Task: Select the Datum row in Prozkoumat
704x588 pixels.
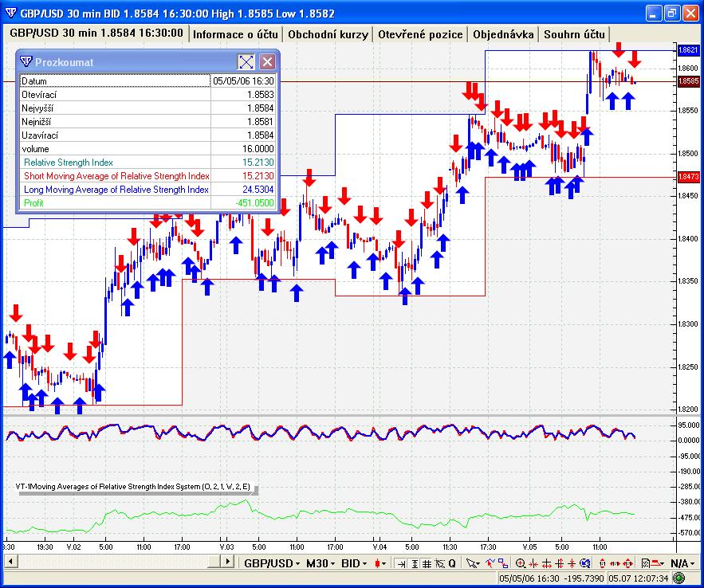Action: point(147,80)
